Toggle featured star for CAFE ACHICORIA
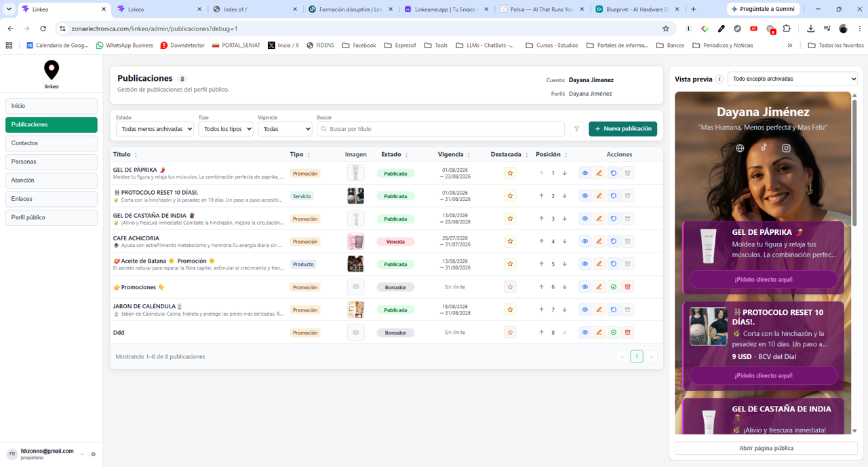 click(x=510, y=241)
